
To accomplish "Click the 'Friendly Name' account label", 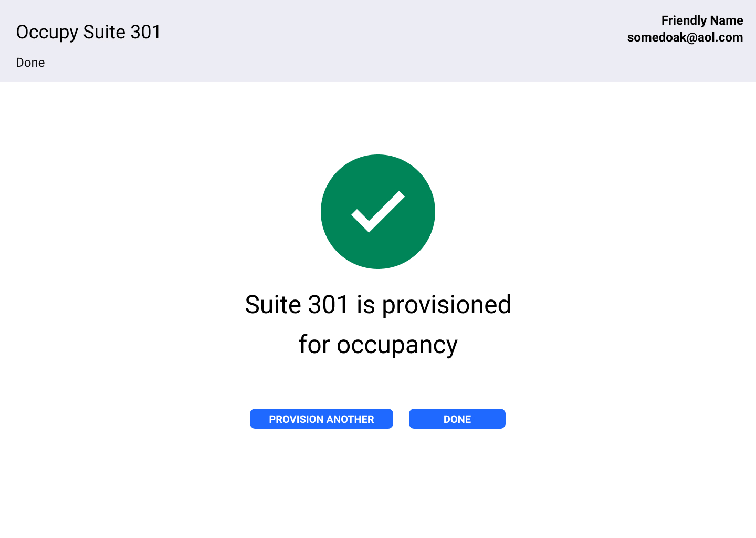I will coord(702,20).
